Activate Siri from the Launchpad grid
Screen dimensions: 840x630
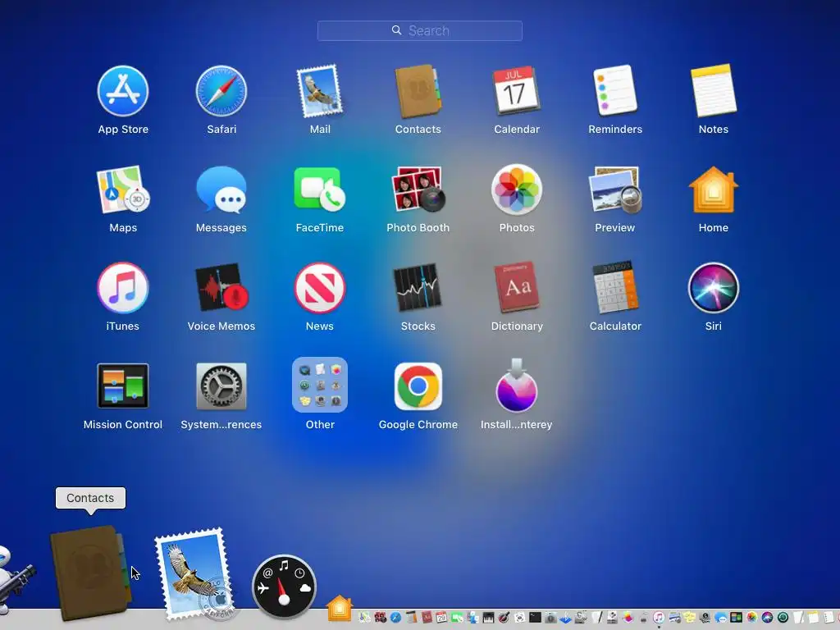[x=714, y=288]
